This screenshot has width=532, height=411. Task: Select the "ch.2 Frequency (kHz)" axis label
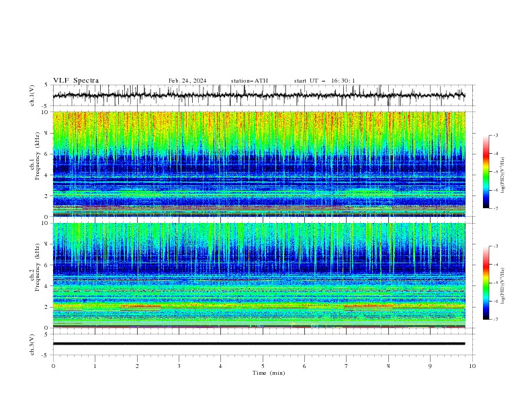[35, 267]
